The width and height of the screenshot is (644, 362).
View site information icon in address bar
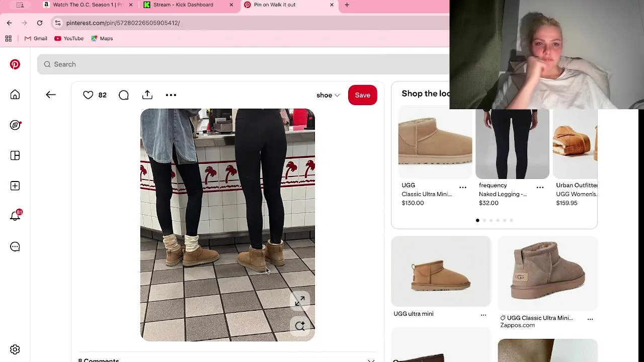[58, 23]
